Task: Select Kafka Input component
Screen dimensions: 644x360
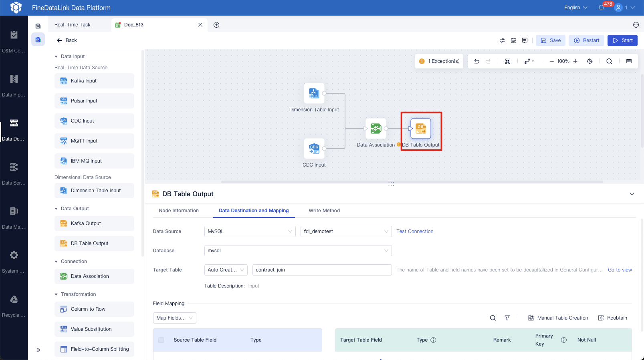Action: 94,81
